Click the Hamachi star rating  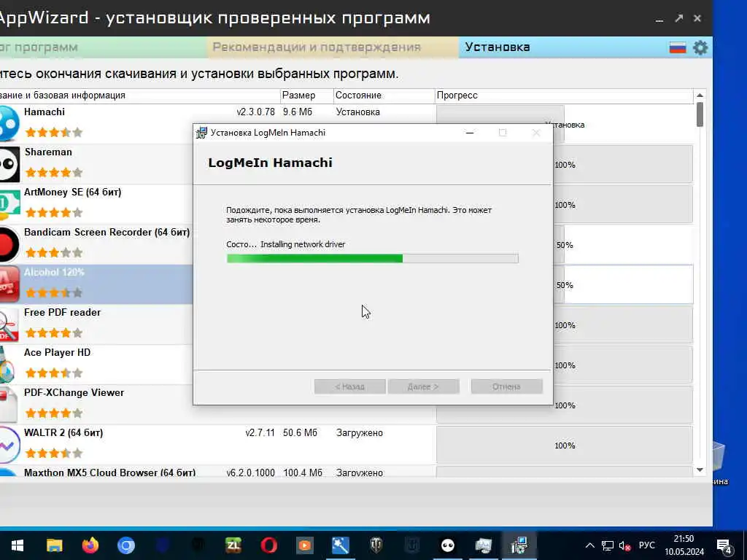(x=54, y=133)
